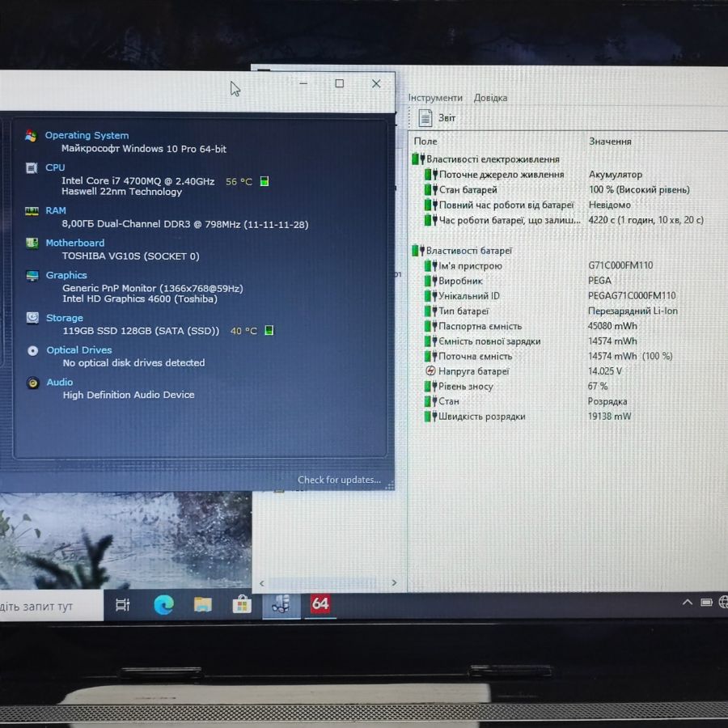Switch to AIDA64 in the taskbar
This screenshot has width=728, height=728.
320,604
